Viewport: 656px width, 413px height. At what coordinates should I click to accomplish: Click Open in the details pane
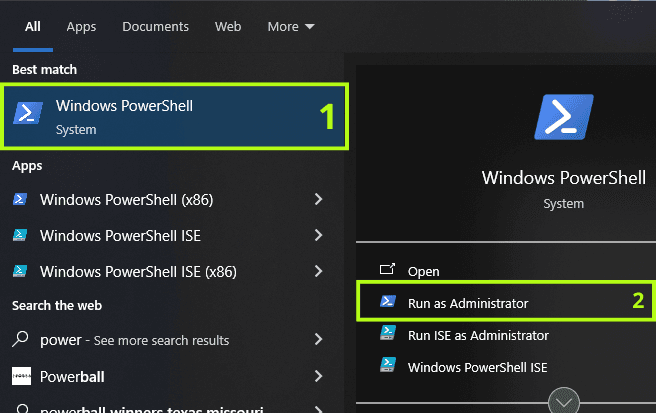click(x=423, y=272)
